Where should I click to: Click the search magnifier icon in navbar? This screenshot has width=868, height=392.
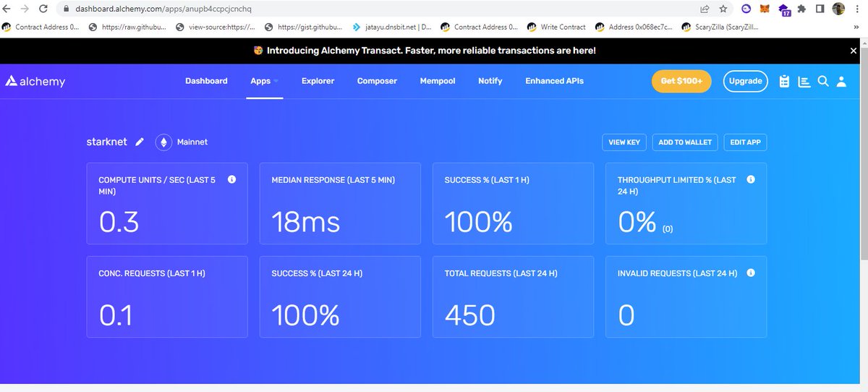click(x=822, y=81)
